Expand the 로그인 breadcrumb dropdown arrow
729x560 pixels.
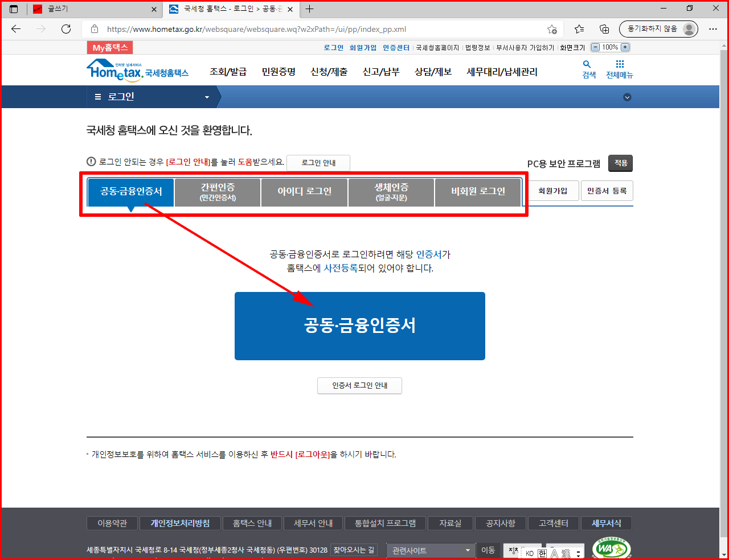pyautogui.click(x=207, y=97)
